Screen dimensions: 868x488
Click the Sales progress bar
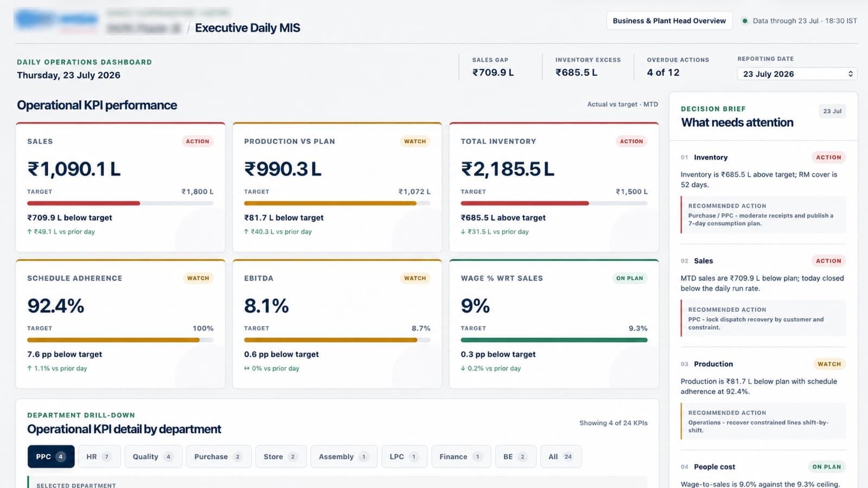[x=120, y=203]
